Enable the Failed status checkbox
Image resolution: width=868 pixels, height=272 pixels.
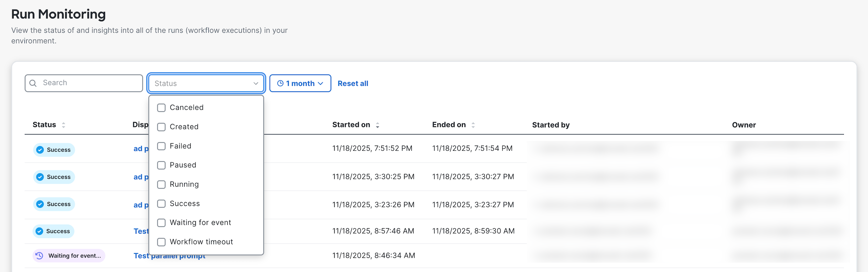click(x=161, y=146)
